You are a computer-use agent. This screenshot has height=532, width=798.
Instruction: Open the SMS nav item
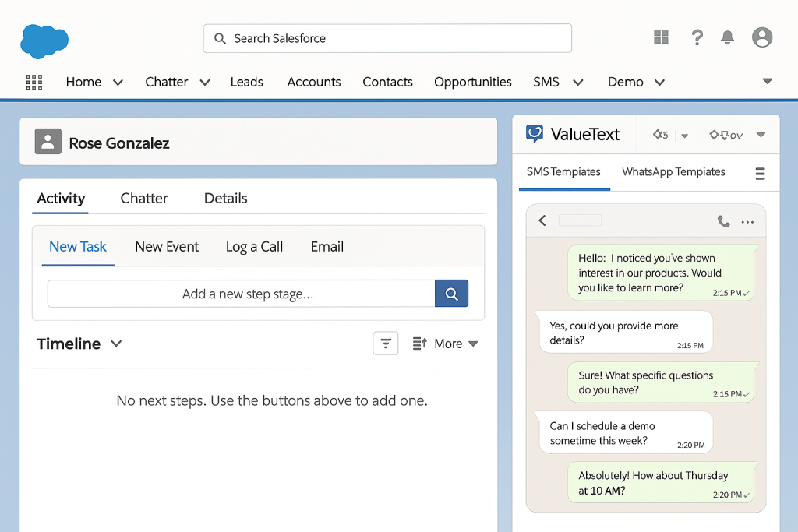tap(546, 82)
